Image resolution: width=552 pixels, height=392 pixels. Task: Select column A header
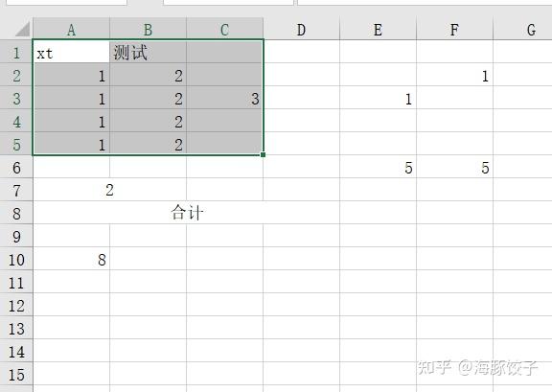coord(72,29)
